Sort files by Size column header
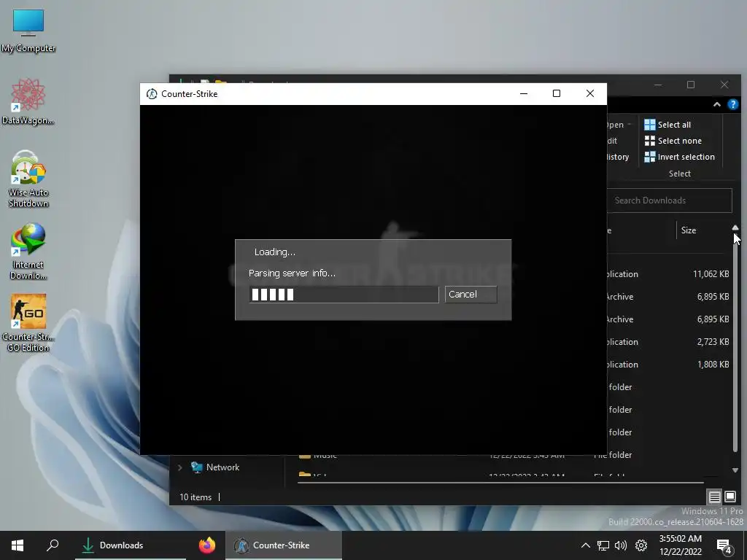The image size is (747, 560). point(689,230)
